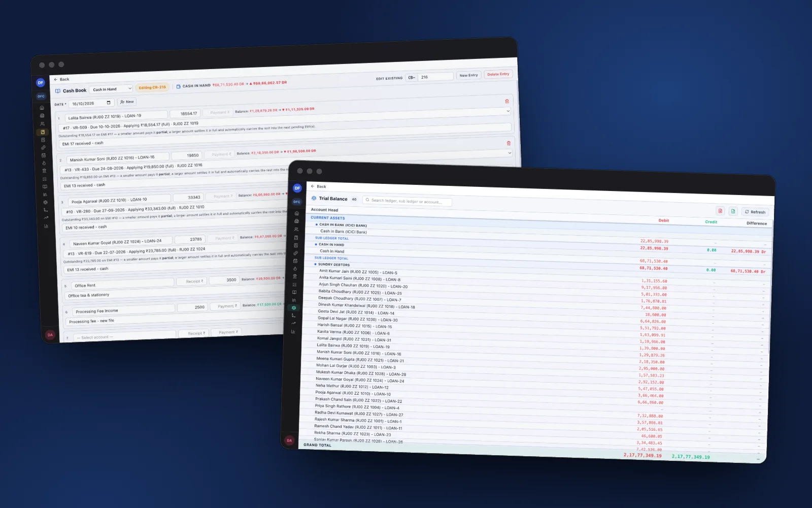
Task: Export Trial Balance as PDF red icon
Action: (x=720, y=210)
